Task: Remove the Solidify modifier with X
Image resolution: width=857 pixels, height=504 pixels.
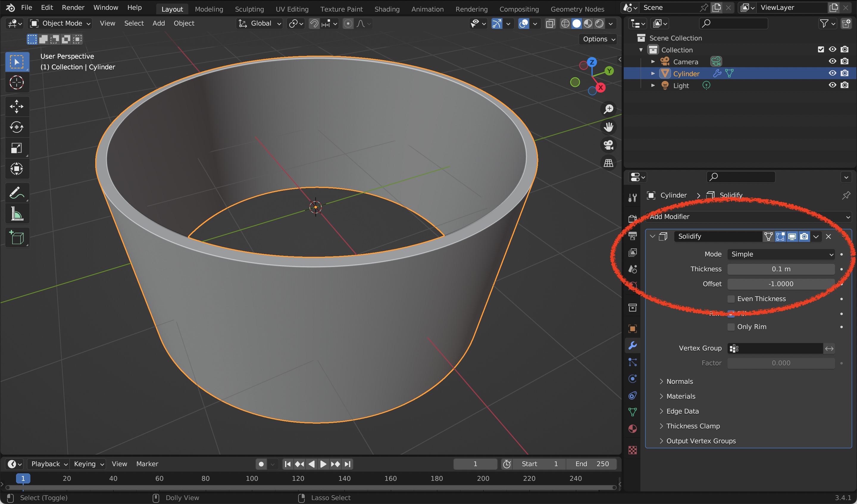Action: 828,236
